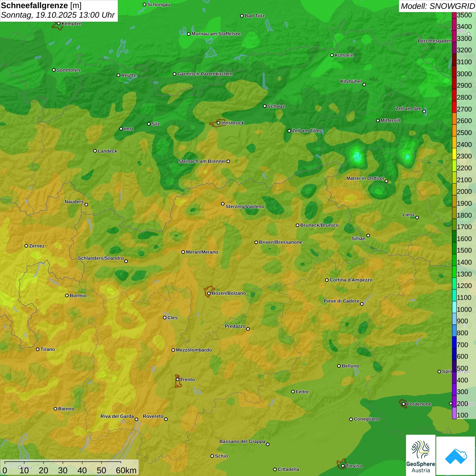Click the Bormio location dot

(67, 295)
